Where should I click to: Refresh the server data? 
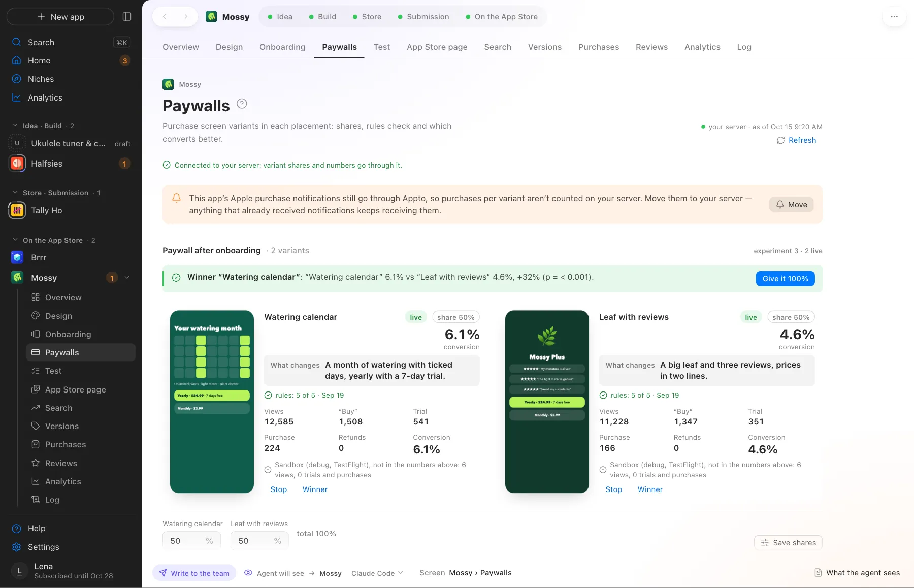click(796, 140)
